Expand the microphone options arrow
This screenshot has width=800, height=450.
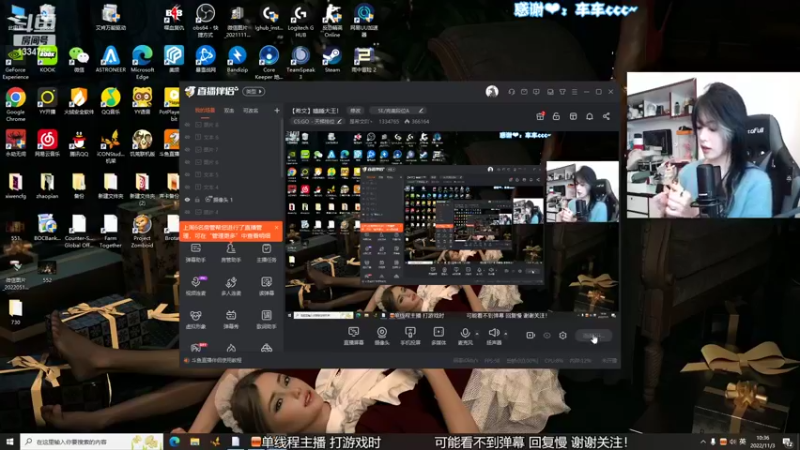(477, 334)
